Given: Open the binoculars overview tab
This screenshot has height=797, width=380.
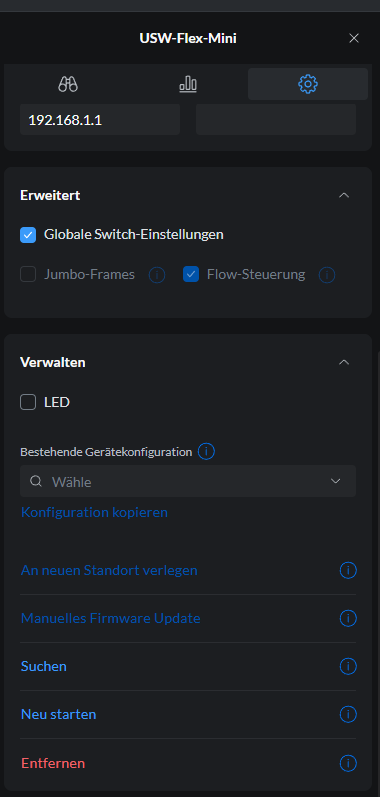Looking at the screenshot, I should pyautogui.click(x=68, y=84).
